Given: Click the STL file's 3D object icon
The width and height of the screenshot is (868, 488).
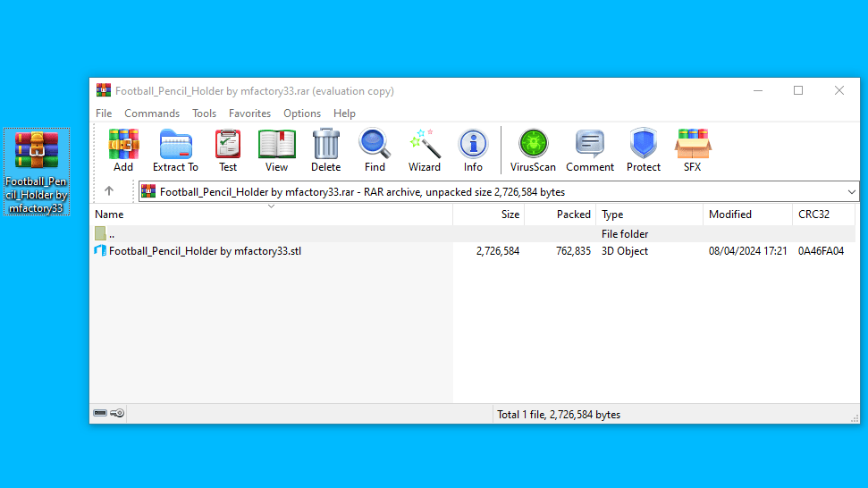Looking at the screenshot, I should (x=100, y=250).
